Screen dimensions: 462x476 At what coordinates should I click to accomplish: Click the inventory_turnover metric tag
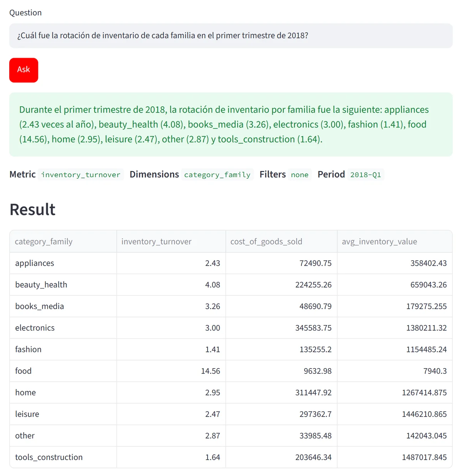point(81,175)
